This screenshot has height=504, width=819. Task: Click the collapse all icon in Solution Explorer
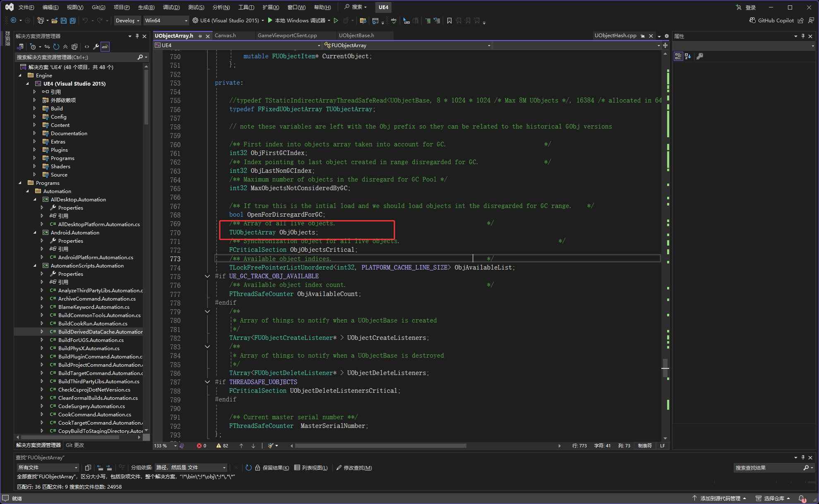click(x=65, y=47)
